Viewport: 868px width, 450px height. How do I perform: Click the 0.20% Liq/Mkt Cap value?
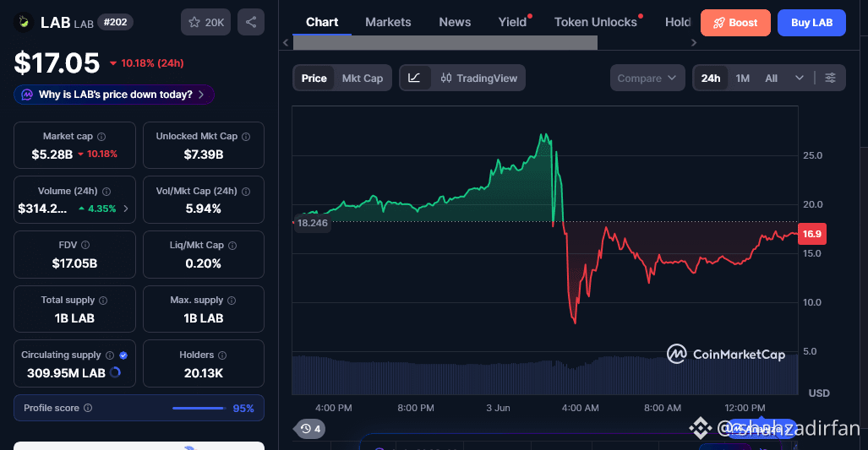[203, 263]
